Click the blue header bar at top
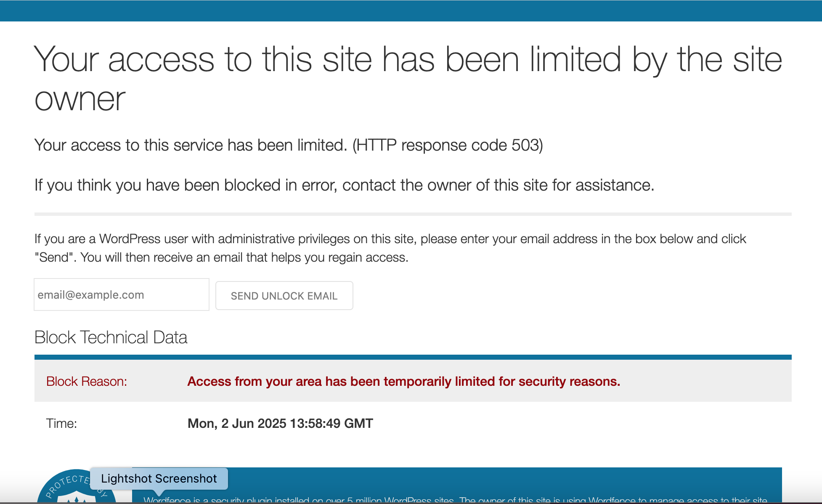Image resolution: width=822 pixels, height=504 pixels. (411, 11)
